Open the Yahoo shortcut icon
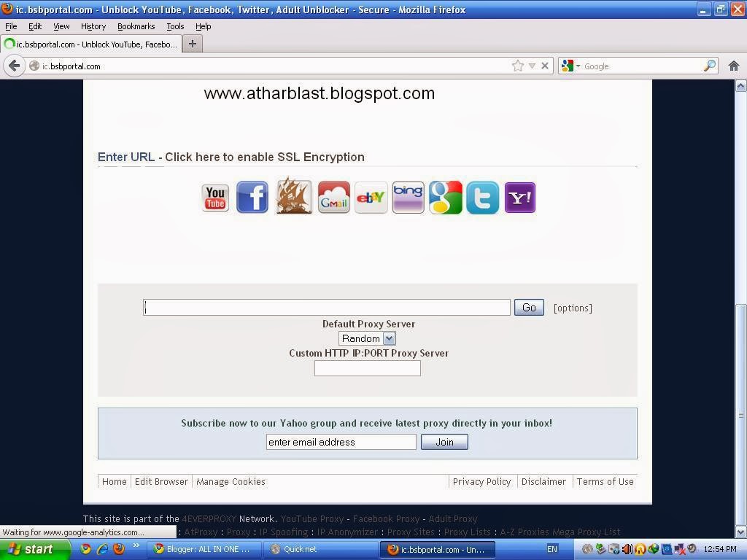This screenshot has height=560, width=747. pos(519,197)
